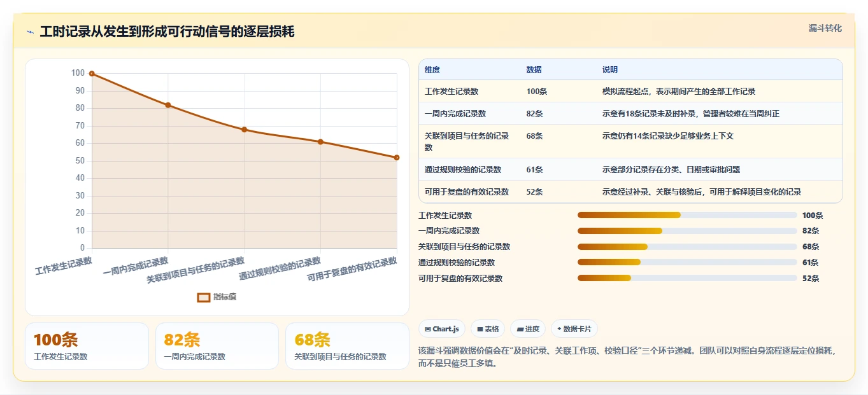Open the 68条 关联到项目与任务 card
The image size is (868, 395).
(x=347, y=346)
